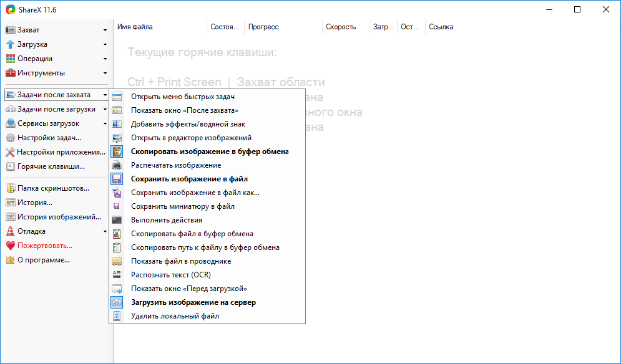The image size is (621, 364).
Task: Click the Настройки задач gear icon
Action: [x=10, y=138]
